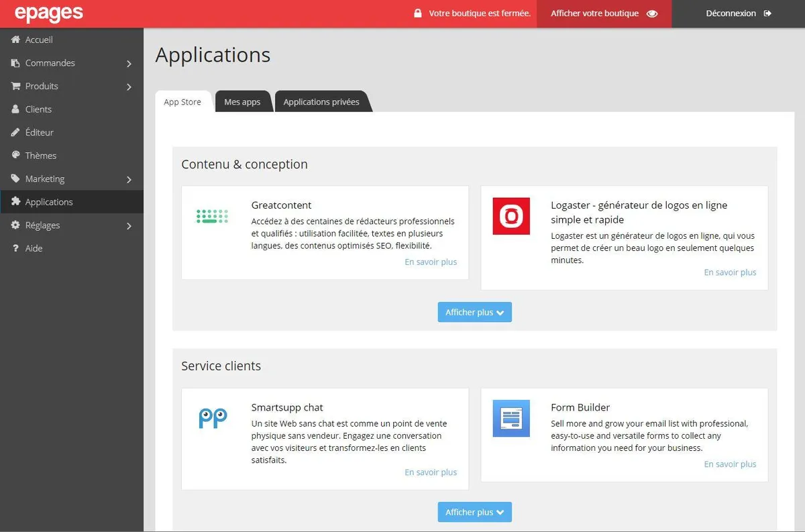Click the Smartsupp chat title
The image size is (805, 532).
click(x=287, y=407)
